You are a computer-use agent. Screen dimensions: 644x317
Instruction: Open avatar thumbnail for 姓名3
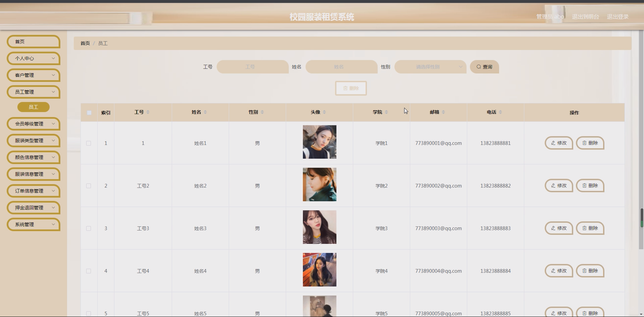[x=319, y=227]
